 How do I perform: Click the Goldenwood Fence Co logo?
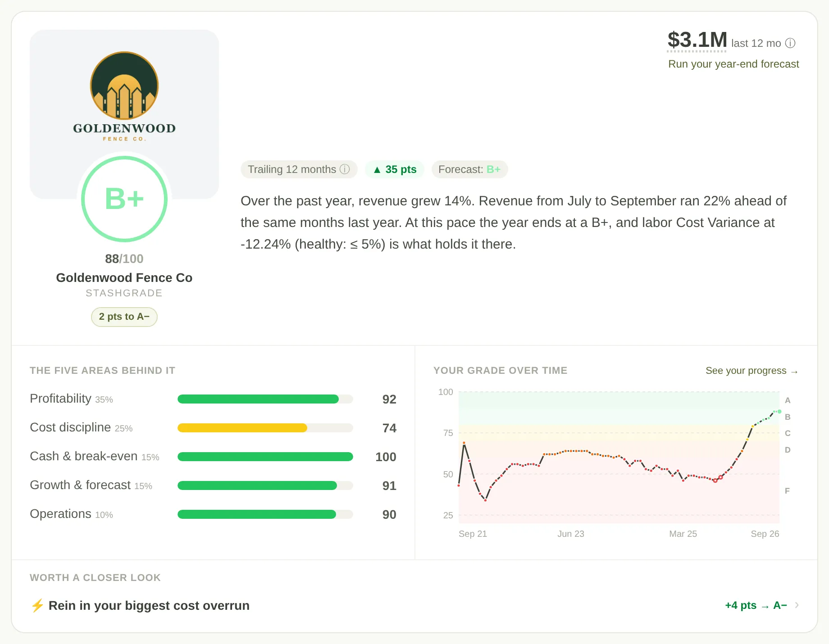(x=124, y=96)
